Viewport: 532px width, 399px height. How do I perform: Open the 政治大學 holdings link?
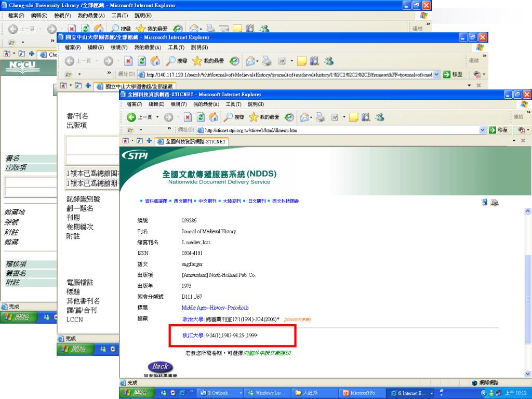193,320
